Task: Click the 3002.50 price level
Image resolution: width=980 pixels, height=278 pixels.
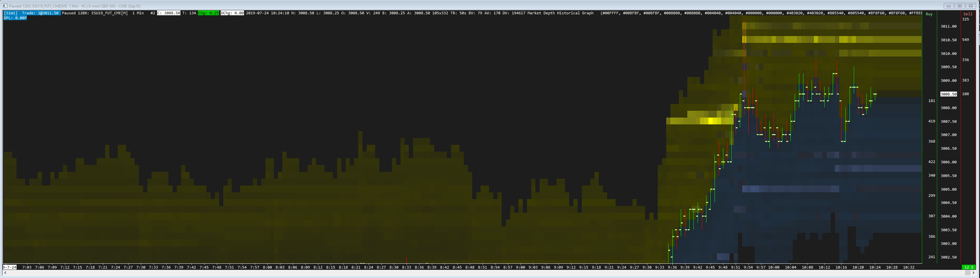Action: coord(949,257)
